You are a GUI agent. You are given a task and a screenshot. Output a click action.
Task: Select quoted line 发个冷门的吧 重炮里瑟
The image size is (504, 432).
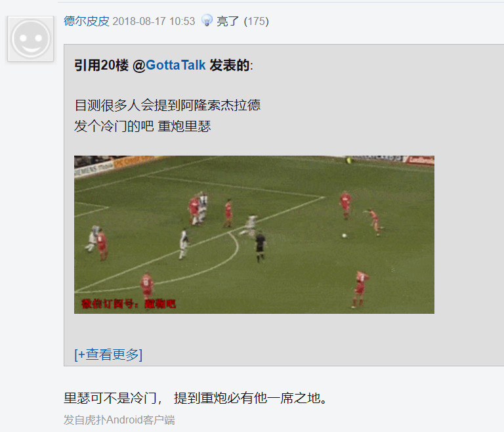click(x=142, y=126)
